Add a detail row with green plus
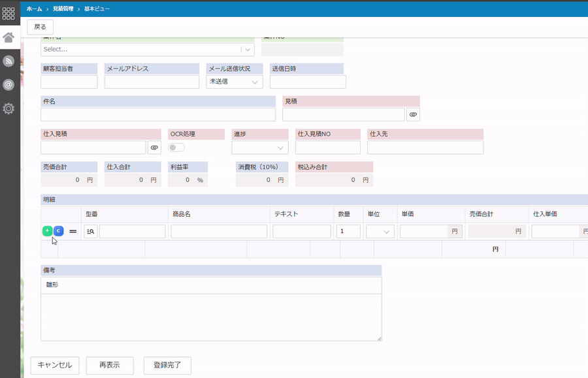 click(47, 231)
